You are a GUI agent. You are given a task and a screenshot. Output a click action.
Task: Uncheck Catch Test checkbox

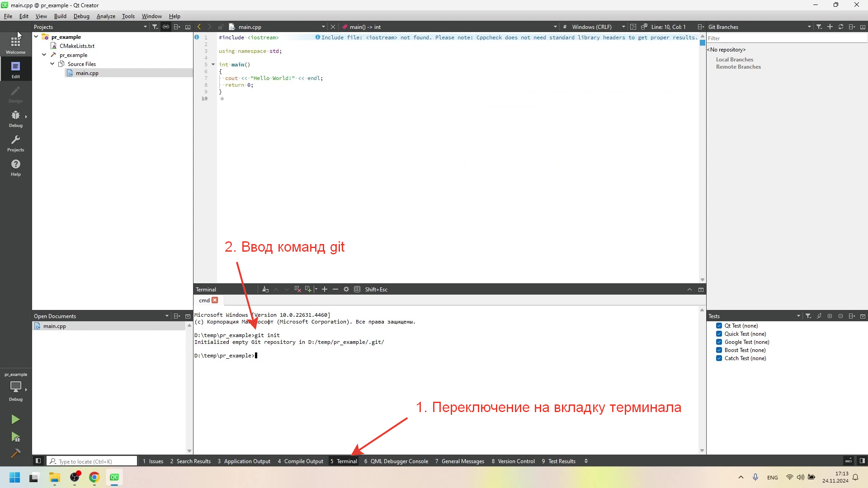(719, 358)
